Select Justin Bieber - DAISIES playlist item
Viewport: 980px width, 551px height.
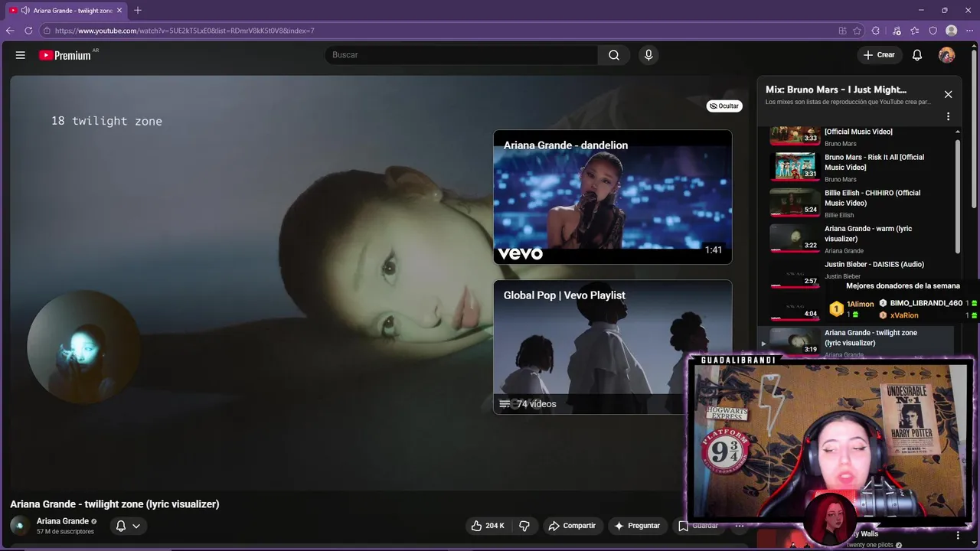[860, 272]
